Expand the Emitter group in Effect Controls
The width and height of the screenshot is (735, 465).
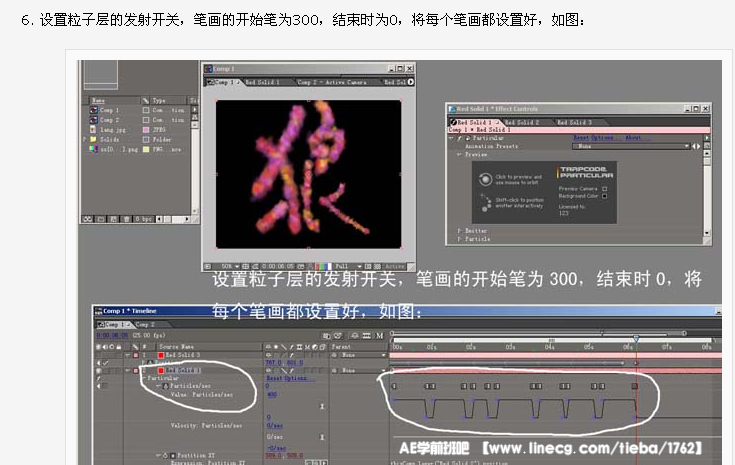(459, 231)
